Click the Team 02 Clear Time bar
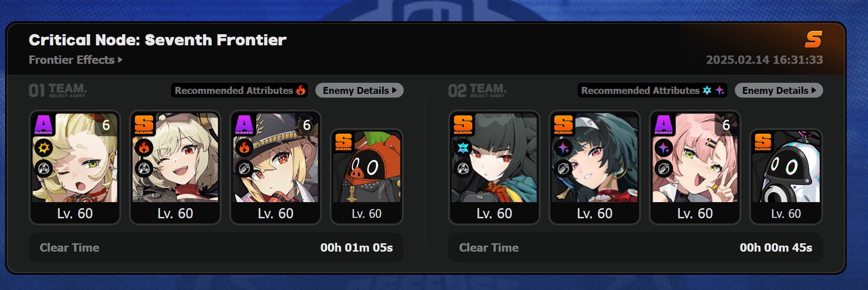The width and height of the screenshot is (868, 290). click(x=635, y=247)
